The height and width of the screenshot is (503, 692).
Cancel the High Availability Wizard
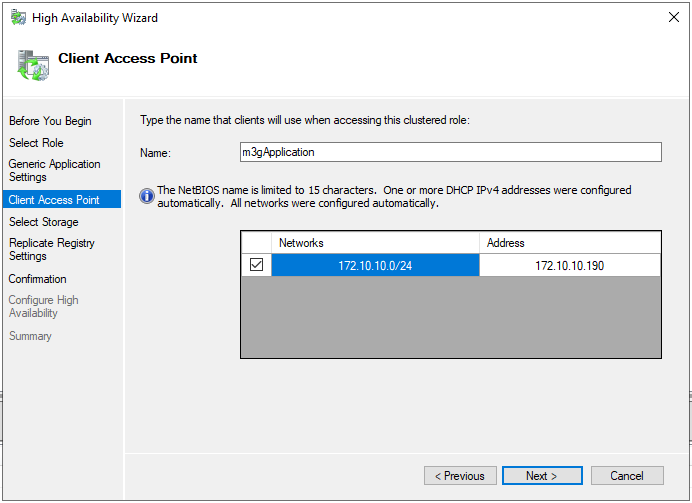tap(627, 476)
